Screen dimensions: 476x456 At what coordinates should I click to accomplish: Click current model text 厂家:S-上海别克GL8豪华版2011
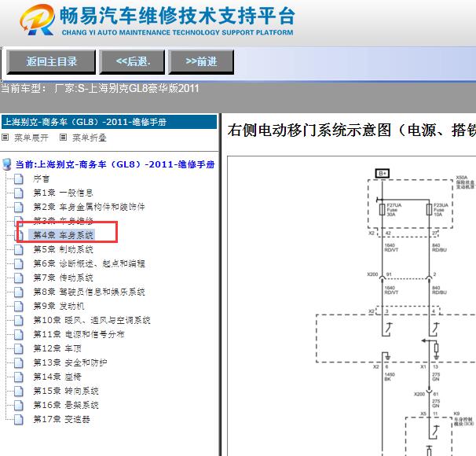[x=127, y=88]
